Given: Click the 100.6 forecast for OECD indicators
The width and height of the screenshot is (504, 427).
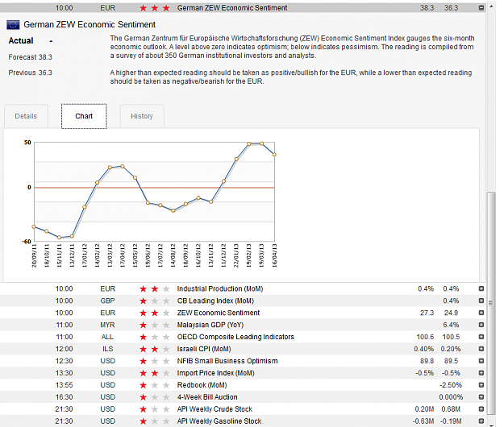Looking at the screenshot, I should (x=425, y=337).
